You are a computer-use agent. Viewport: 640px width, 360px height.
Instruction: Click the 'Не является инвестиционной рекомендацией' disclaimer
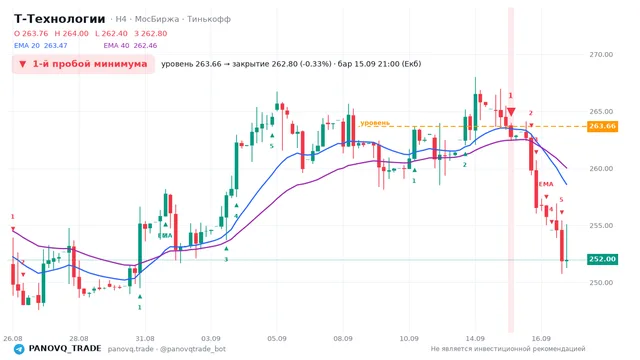508,349
